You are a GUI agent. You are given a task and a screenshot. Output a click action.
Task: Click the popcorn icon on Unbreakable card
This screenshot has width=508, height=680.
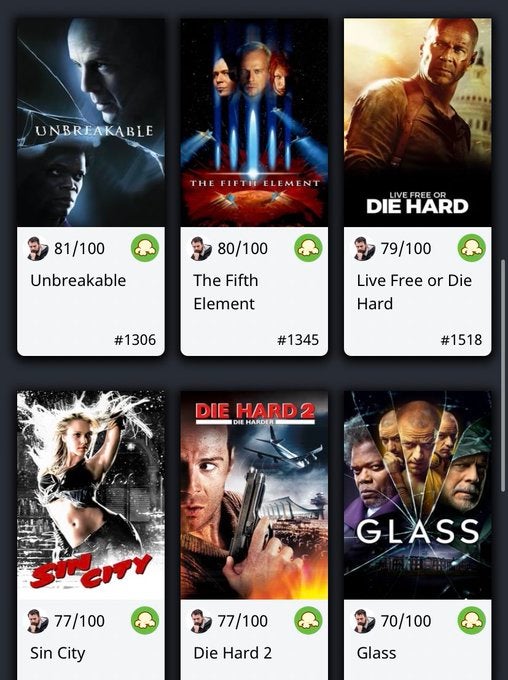coord(145,248)
